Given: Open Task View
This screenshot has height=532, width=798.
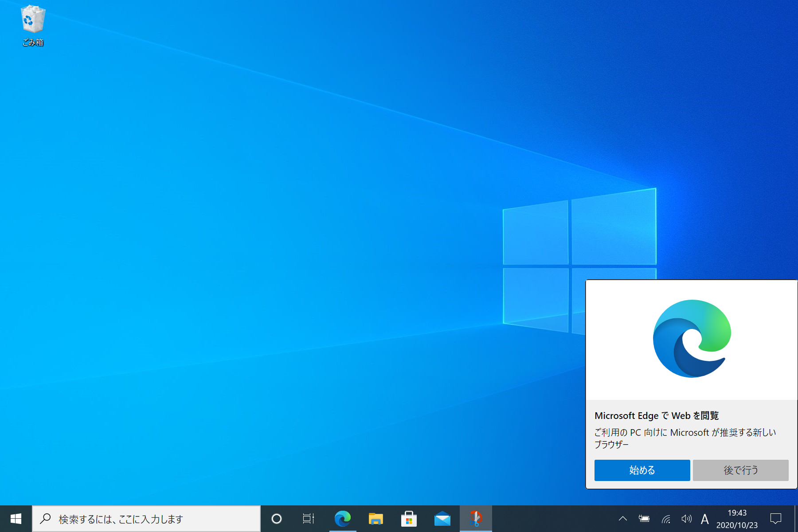Looking at the screenshot, I should [309, 518].
